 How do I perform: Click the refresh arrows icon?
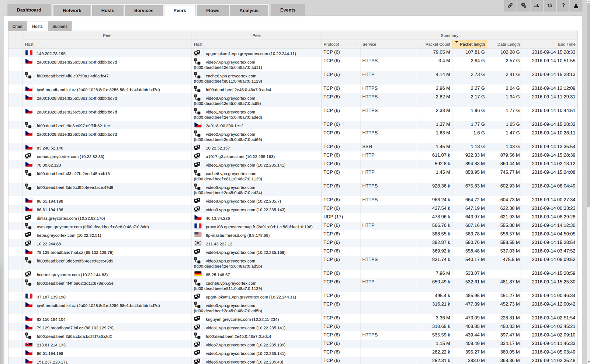pos(550,6)
